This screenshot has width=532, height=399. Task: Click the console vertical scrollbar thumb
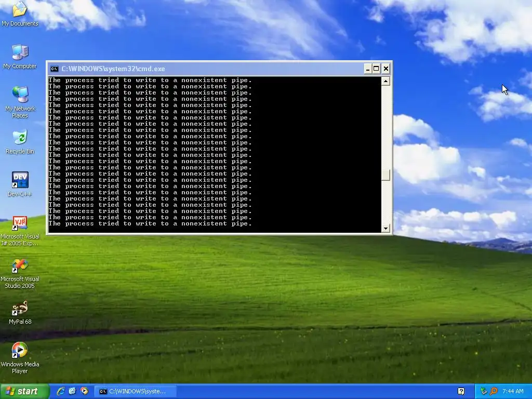(x=385, y=175)
